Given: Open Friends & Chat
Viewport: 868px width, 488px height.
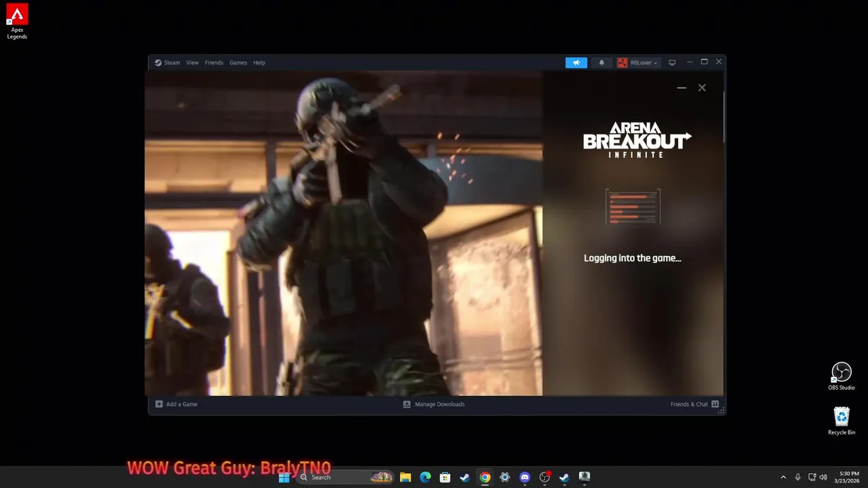Looking at the screenshot, I should point(694,404).
